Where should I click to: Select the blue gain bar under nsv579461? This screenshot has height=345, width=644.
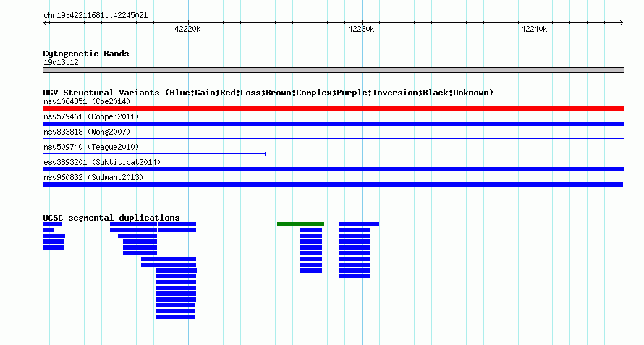tap(333, 124)
